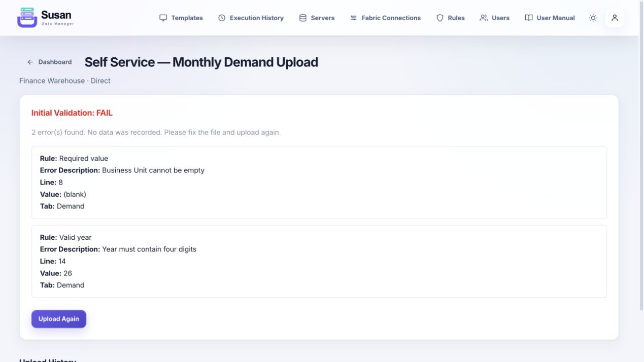The width and height of the screenshot is (644, 362).
Task: Click the Susan Data Manager logo icon
Action: pyautogui.click(x=27, y=18)
